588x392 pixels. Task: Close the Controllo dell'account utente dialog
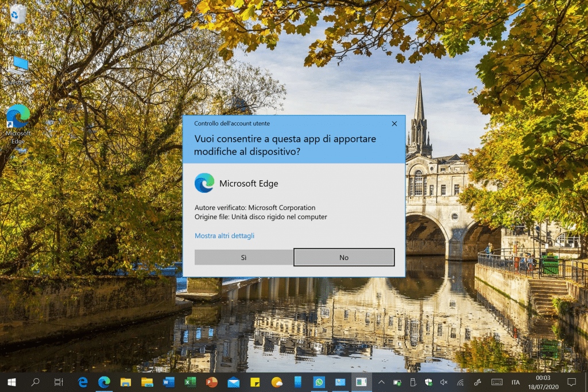(394, 123)
